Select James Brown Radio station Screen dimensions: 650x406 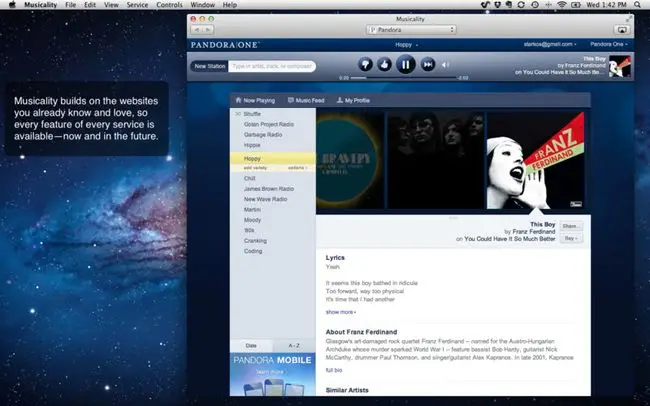pos(269,189)
